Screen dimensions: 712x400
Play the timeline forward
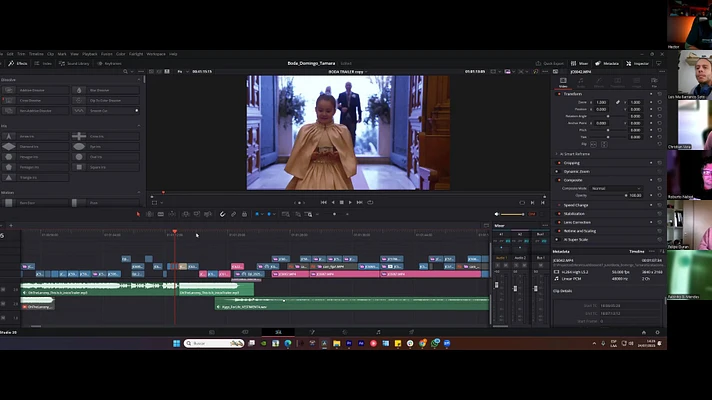pos(350,202)
